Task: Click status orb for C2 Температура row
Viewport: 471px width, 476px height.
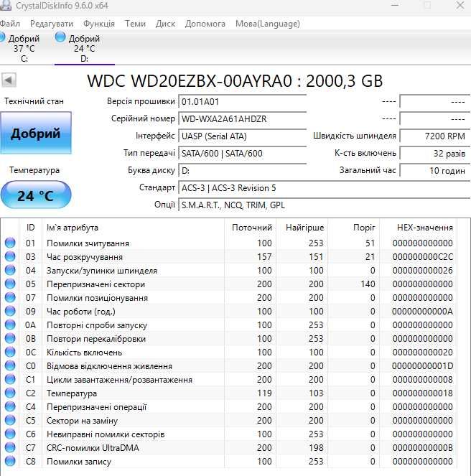Action: [10, 393]
